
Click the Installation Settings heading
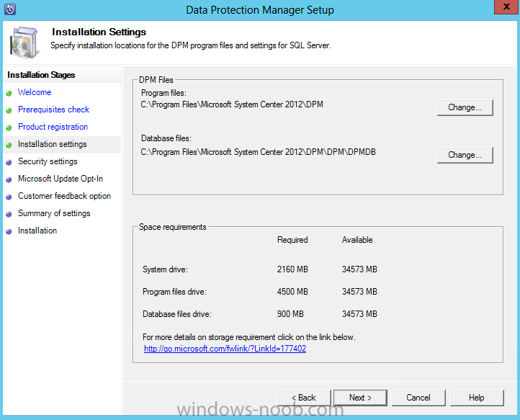99,32
